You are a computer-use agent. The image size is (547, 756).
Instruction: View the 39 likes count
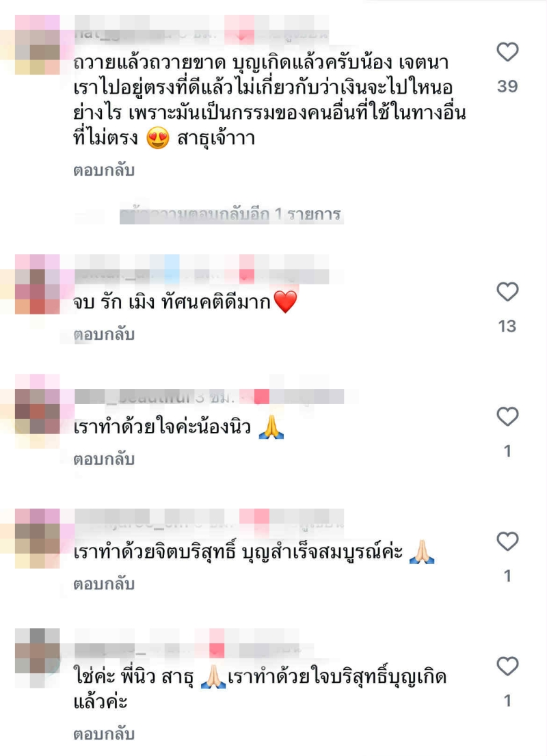507,86
